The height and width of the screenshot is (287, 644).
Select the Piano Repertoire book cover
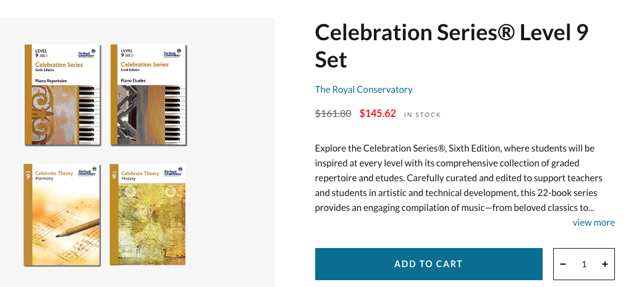point(62,95)
